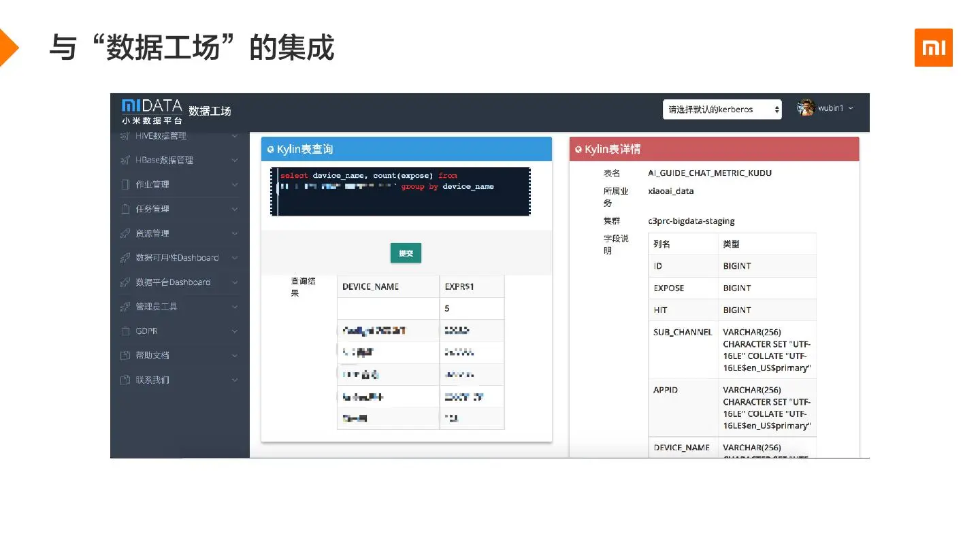Click the 列名 column header
Image resolution: width=980 pixels, height=551 pixels.
coord(662,244)
